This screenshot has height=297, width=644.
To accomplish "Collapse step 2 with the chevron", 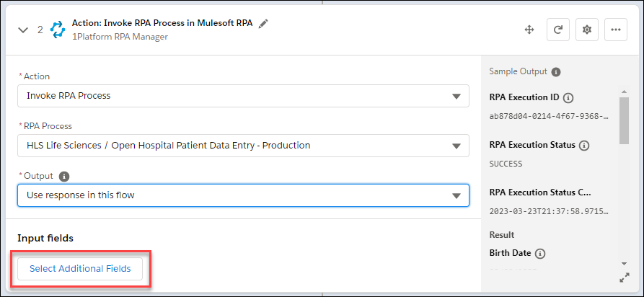I will click(23, 30).
